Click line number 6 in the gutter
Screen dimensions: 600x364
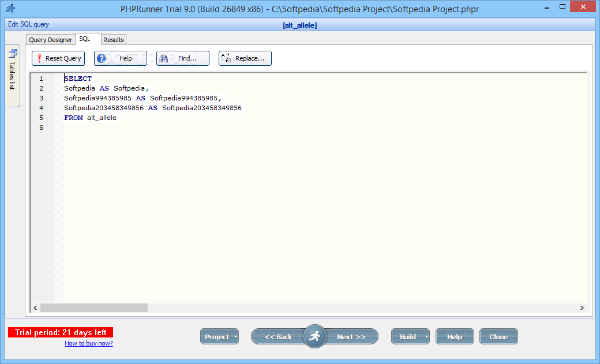click(42, 127)
